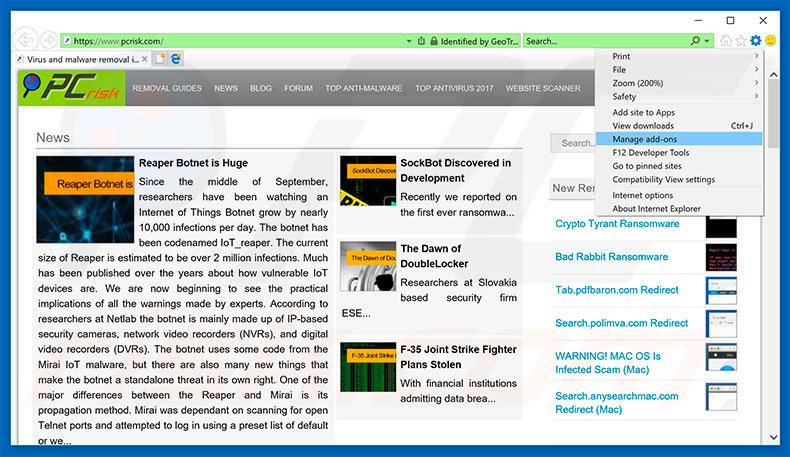
Task: Open the Forum nav link
Action: click(298, 88)
